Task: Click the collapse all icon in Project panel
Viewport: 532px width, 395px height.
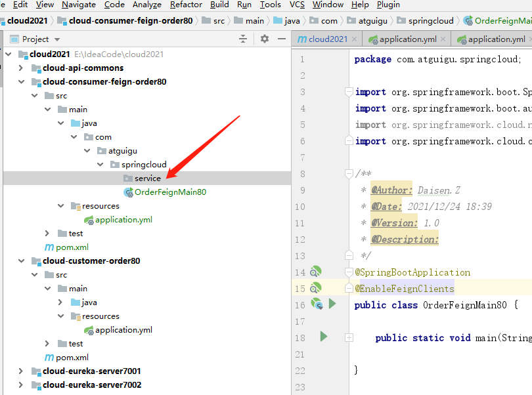Action: coord(243,39)
